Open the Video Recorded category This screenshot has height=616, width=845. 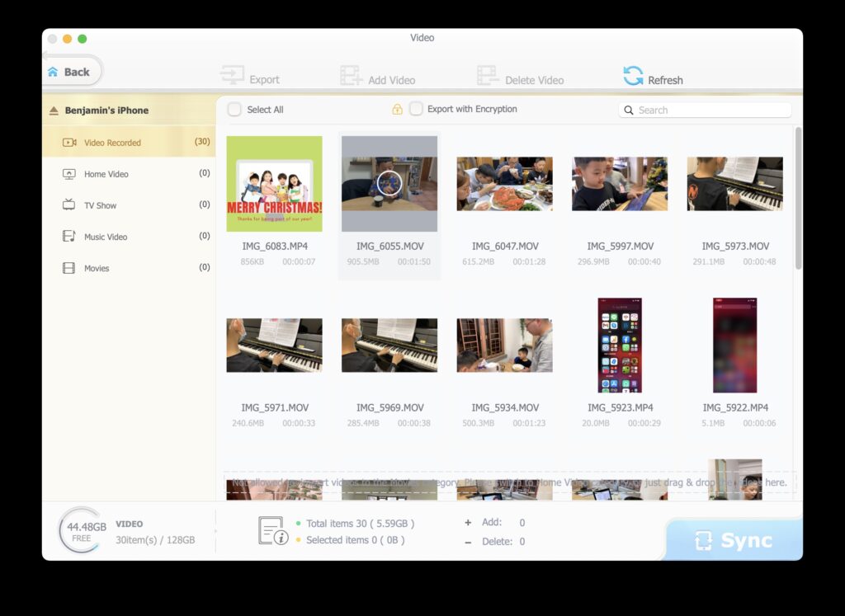112,143
